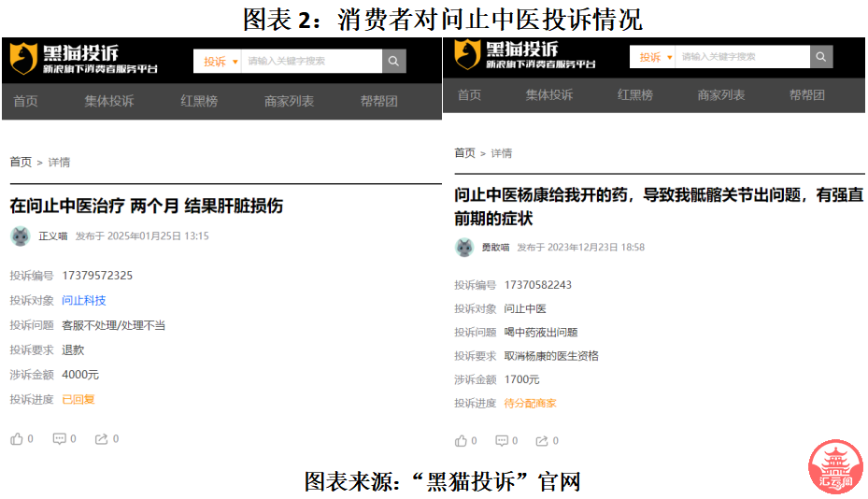Click the 问止中医 complaint target text
868x499 pixels.
[525, 308]
